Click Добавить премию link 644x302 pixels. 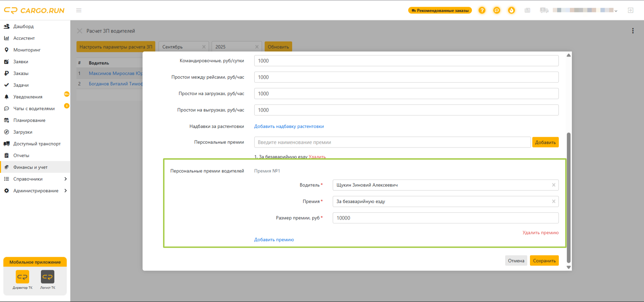(x=274, y=240)
